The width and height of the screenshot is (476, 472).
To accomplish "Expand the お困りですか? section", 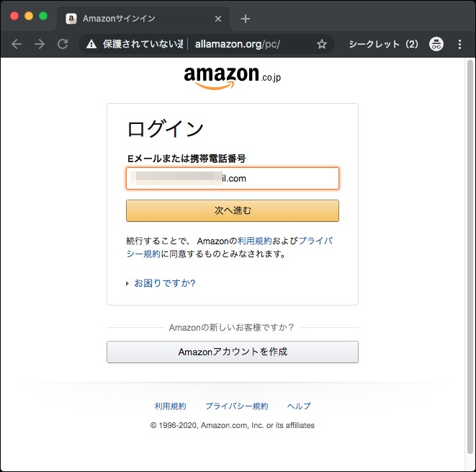I will click(164, 283).
